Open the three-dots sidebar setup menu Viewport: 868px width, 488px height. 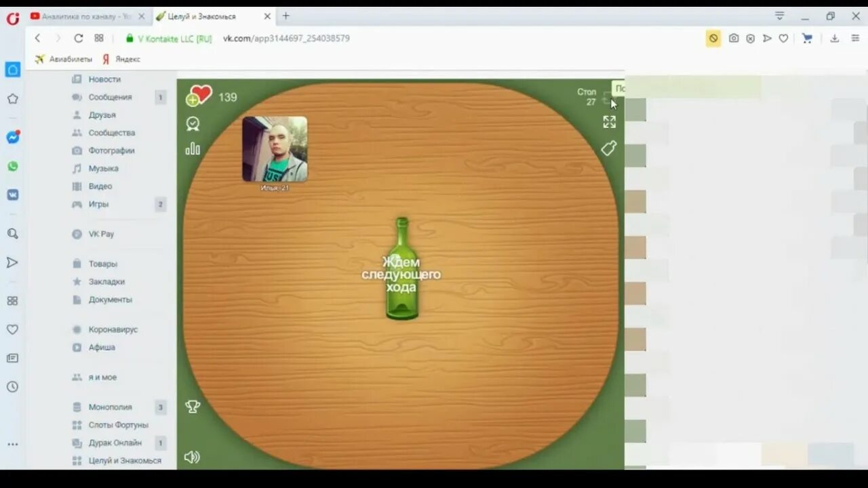[x=12, y=445]
